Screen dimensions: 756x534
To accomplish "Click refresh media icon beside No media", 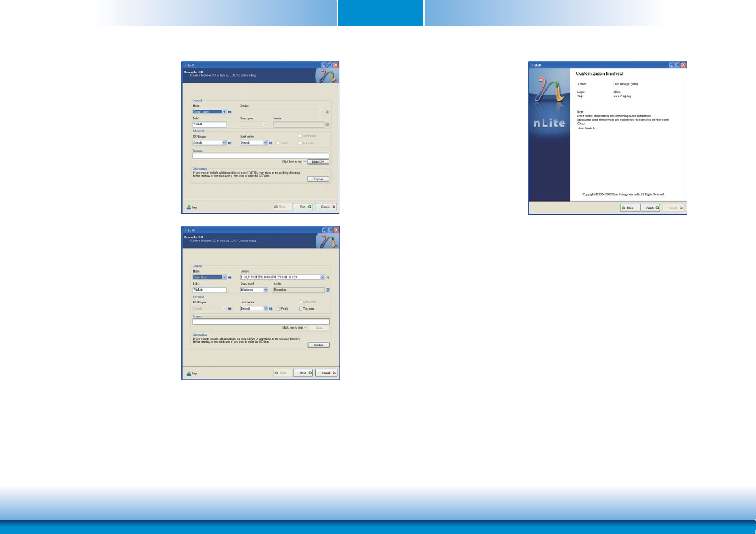I will (x=328, y=290).
